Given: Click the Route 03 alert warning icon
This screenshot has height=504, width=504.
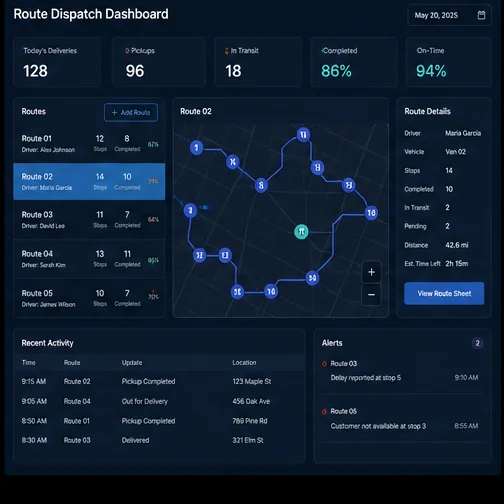Looking at the screenshot, I should (324, 364).
